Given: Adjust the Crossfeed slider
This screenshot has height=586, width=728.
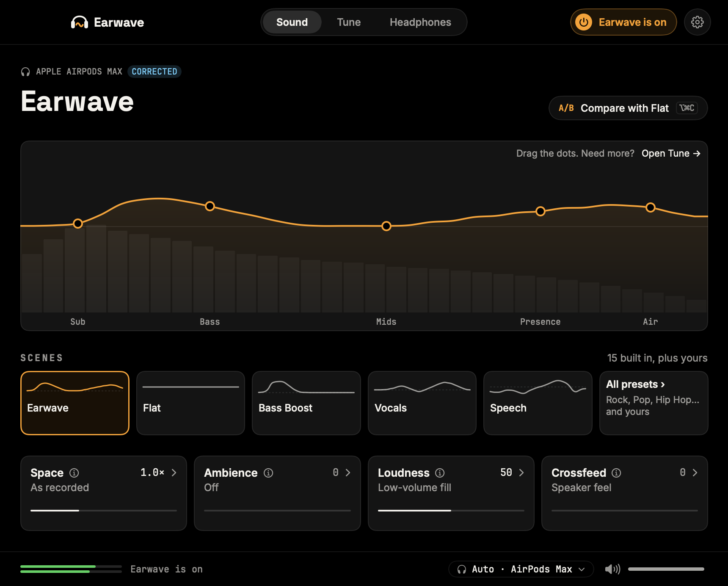Looking at the screenshot, I should pyautogui.click(x=625, y=511).
